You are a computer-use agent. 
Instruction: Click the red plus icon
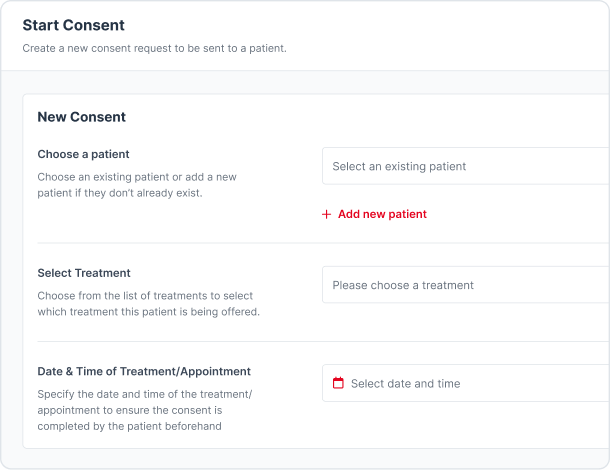coord(326,214)
